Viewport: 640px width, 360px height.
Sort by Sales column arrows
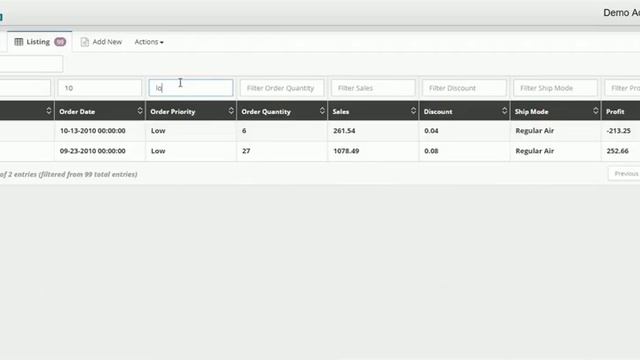tap(413, 111)
